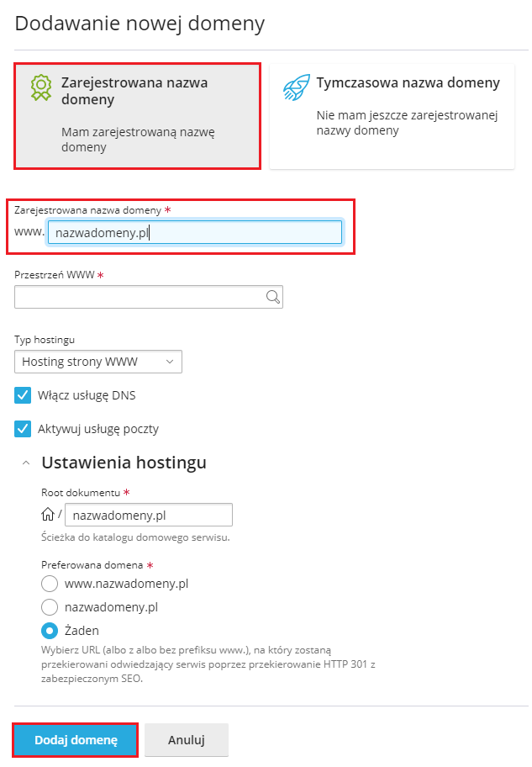Uncheck Aktywuj usługę poczty
Viewport: 532px width, 767px height.
click(23, 429)
